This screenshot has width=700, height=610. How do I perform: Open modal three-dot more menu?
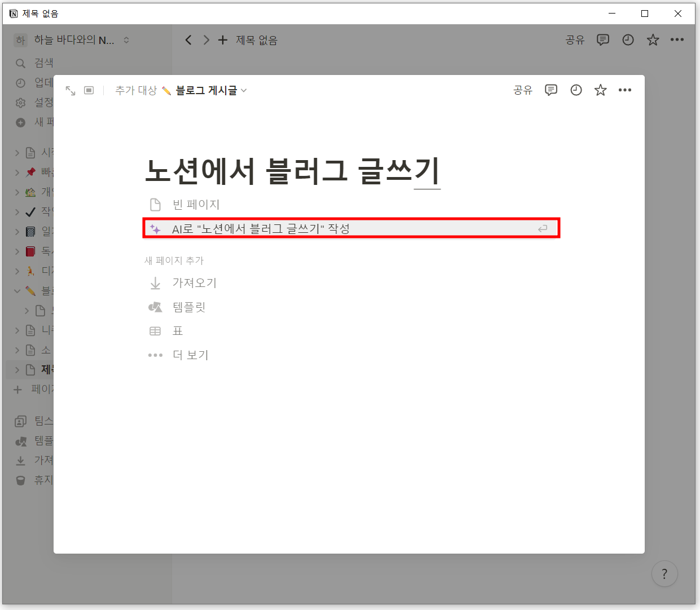click(x=625, y=90)
